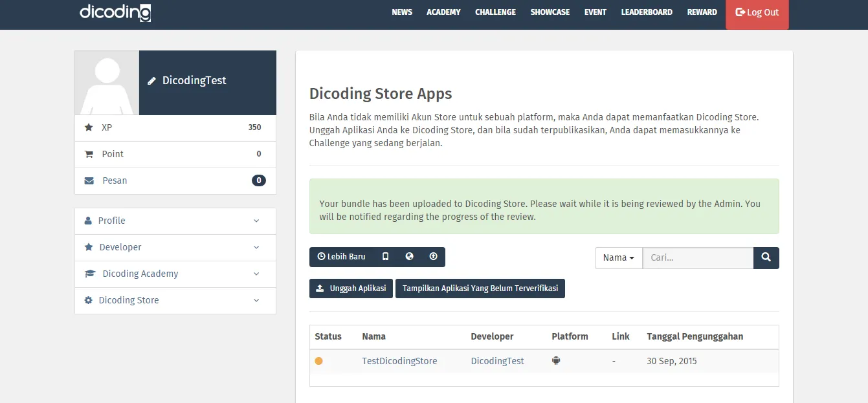The image size is (868, 403).
Task: Click the DicodingTest profile avatar thumbnail
Action: 107,82
